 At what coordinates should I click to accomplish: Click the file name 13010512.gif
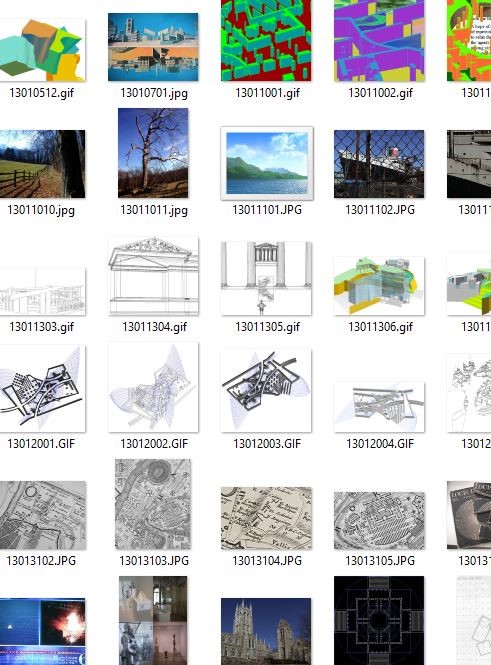click(42, 93)
